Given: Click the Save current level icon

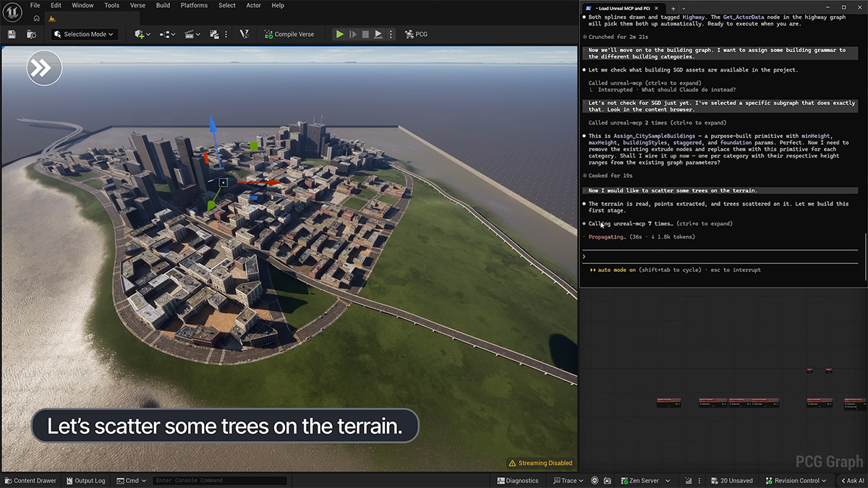Looking at the screenshot, I should (x=12, y=34).
